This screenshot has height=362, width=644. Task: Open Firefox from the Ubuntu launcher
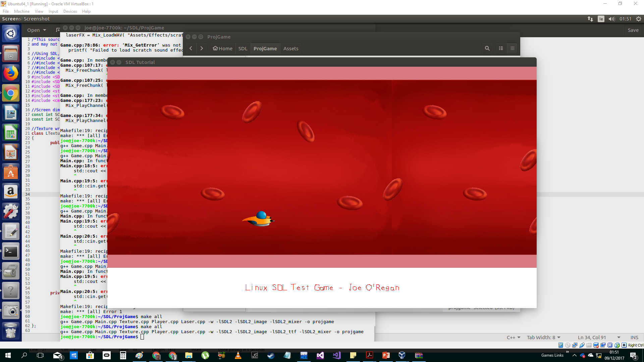(11, 73)
